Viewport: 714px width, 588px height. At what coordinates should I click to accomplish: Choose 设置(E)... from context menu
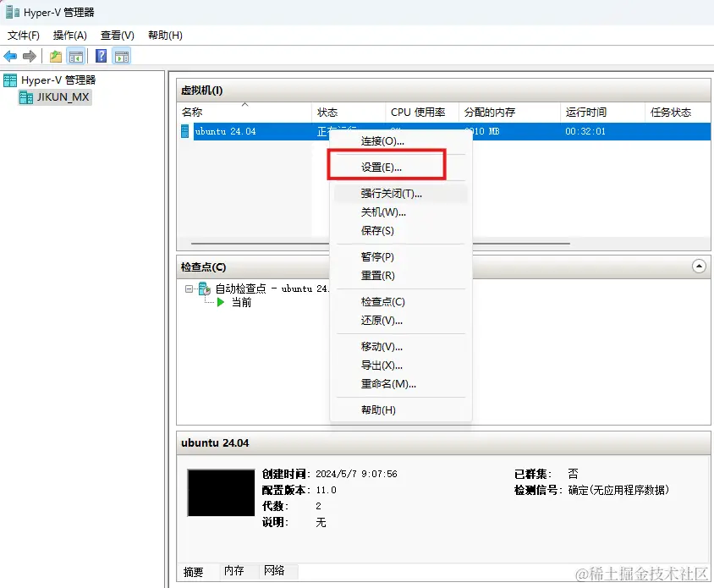pyautogui.click(x=401, y=168)
